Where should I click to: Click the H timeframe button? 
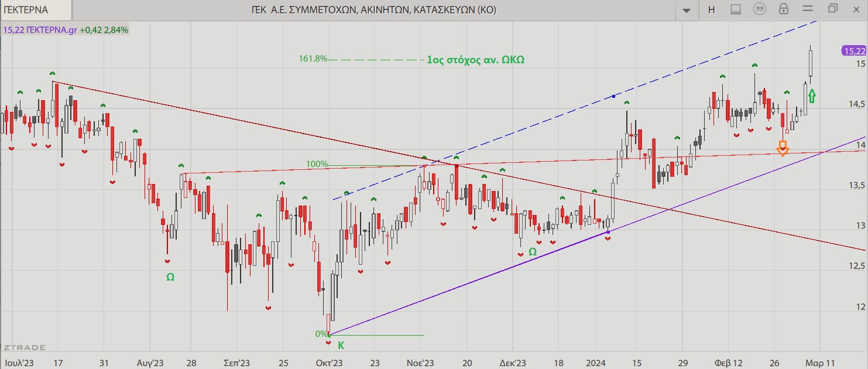[712, 9]
